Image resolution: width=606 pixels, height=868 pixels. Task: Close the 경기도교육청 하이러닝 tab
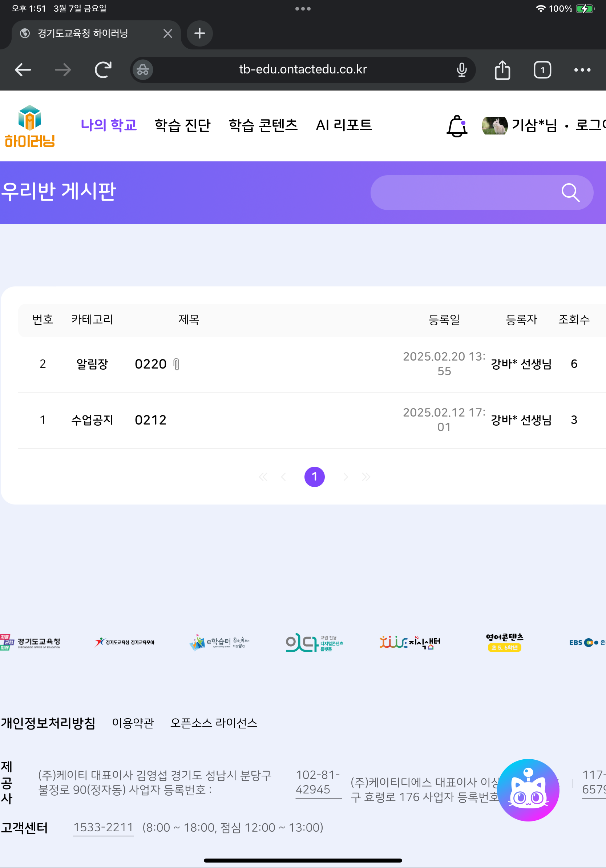point(168,34)
